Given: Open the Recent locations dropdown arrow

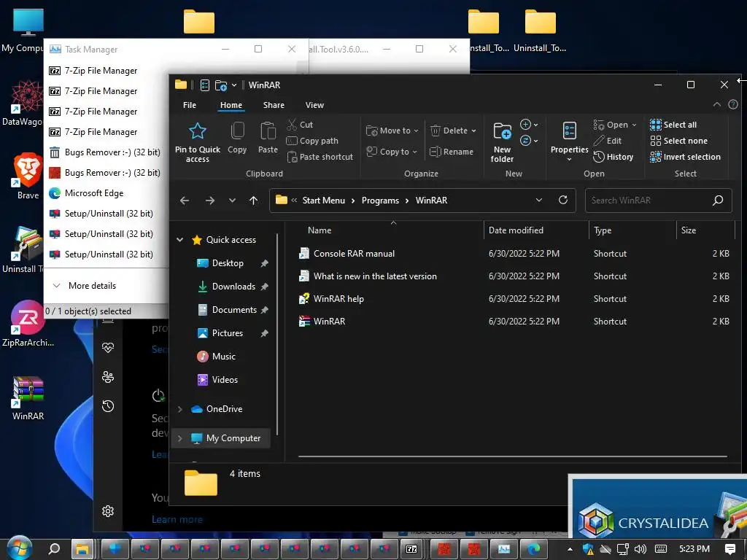Looking at the screenshot, I should [232, 201].
